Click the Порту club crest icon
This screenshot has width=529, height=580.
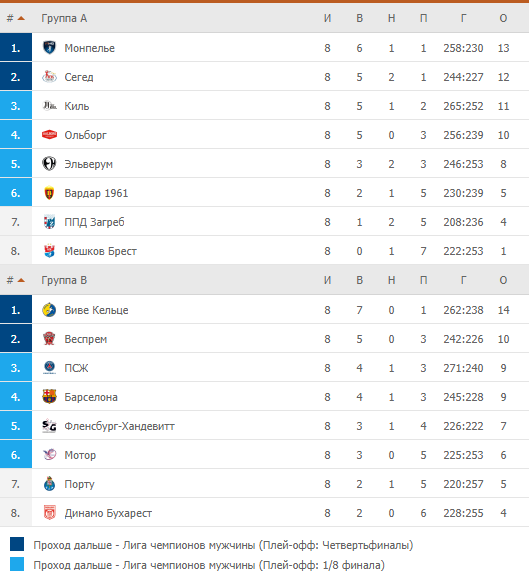point(49,484)
